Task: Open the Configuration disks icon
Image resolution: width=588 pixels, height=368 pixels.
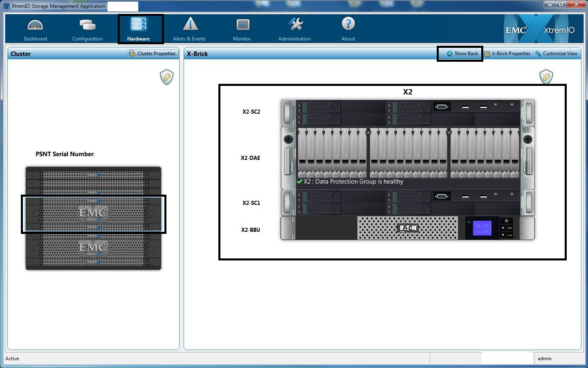Action: (87, 25)
